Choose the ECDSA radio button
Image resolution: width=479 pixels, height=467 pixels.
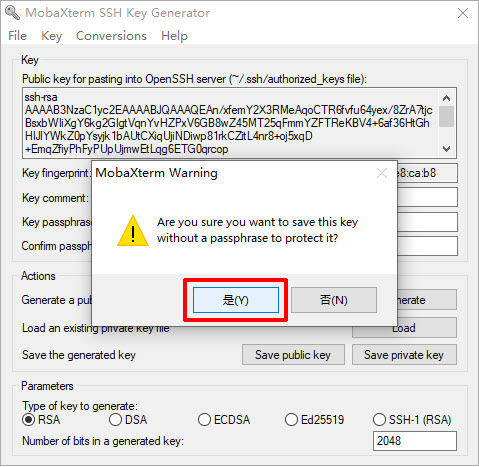pos(224,420)
